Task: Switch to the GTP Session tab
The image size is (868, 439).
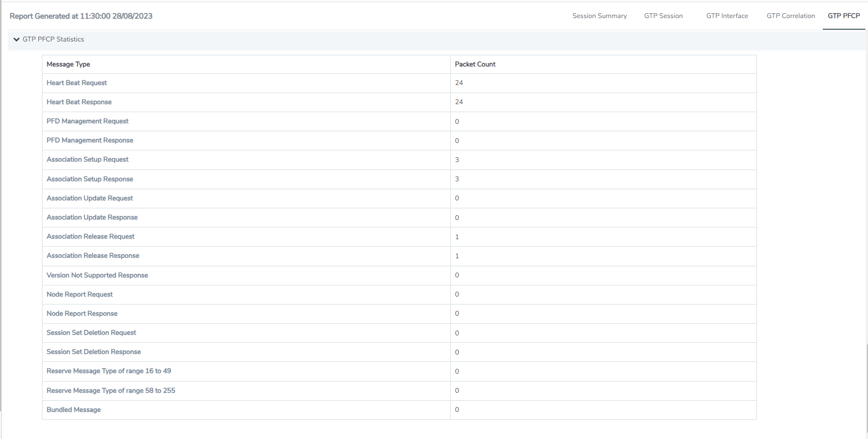Action: pos(663,16)
